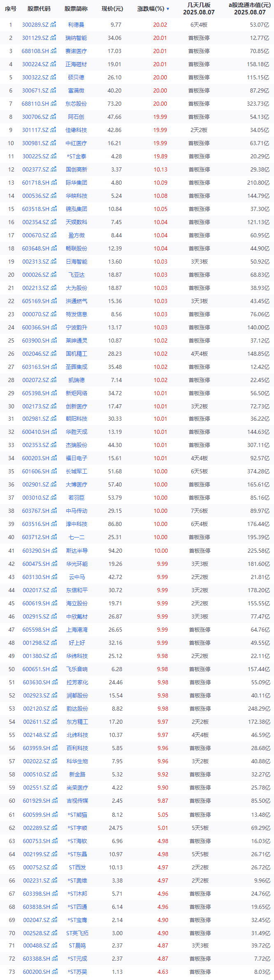This screenshot has width=274, height=980.
Task: Open chart icon next to 001298.SZ
Action: (54, 643)
